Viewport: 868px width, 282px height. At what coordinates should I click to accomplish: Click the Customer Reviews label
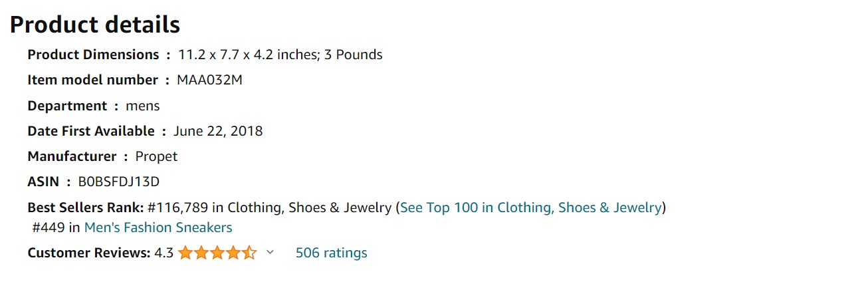89,253
